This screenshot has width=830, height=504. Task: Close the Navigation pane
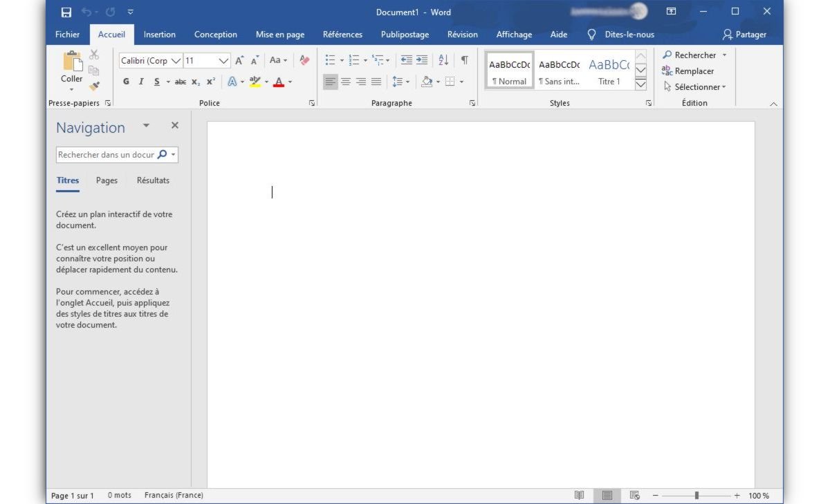click(175, 125)
